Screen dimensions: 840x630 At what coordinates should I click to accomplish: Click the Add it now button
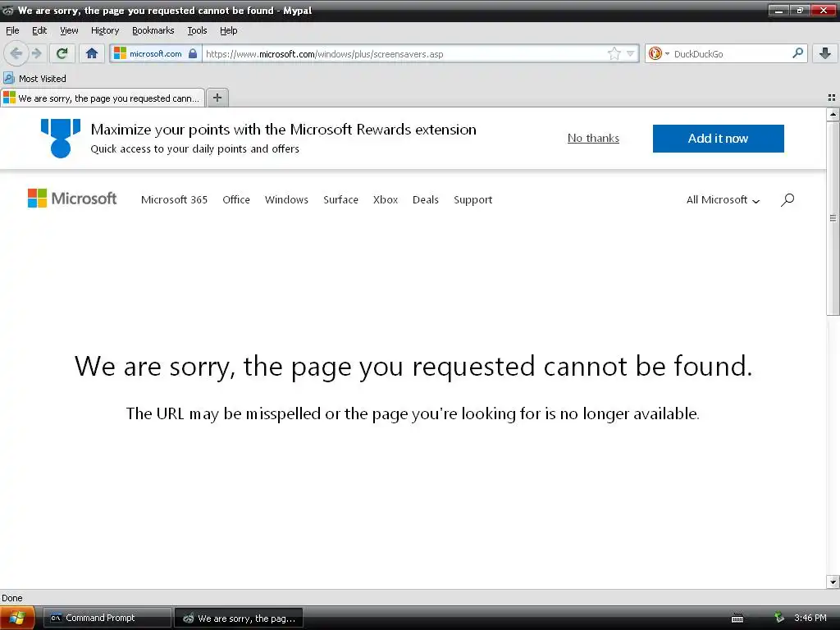tap(718, 138)
